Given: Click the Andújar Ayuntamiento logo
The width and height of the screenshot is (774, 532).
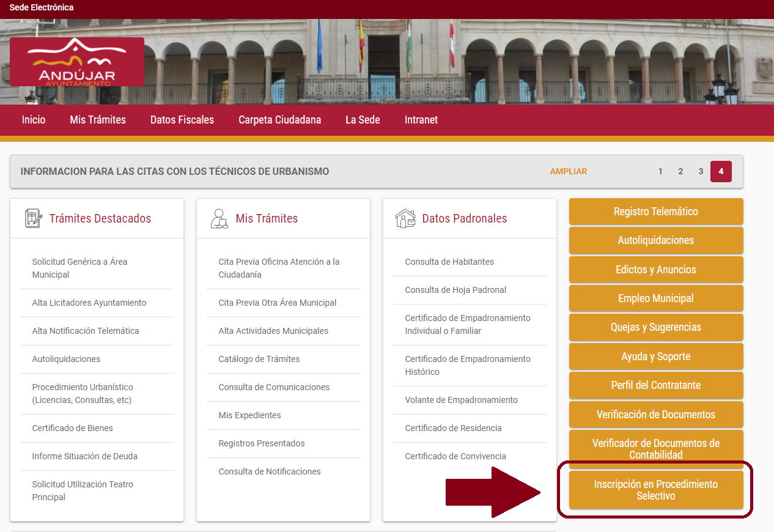Looking at the screenshot, I should (77, 62).
